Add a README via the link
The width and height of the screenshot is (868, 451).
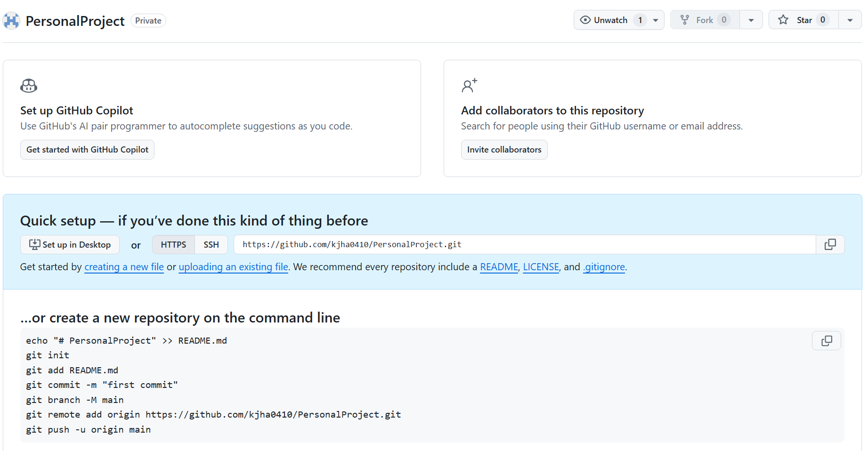pos(499,267)
